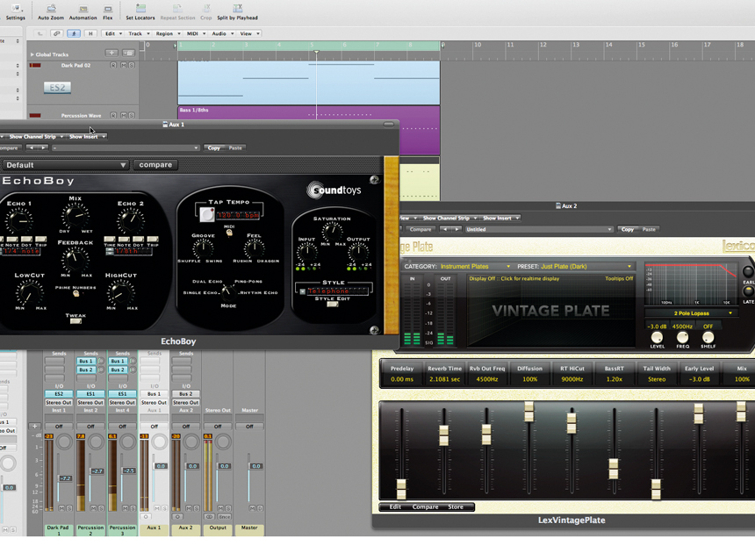Click the duplicate track icon beside plus
The width and height of the screenshot is (755, 560).
click(x=128, y=53)
